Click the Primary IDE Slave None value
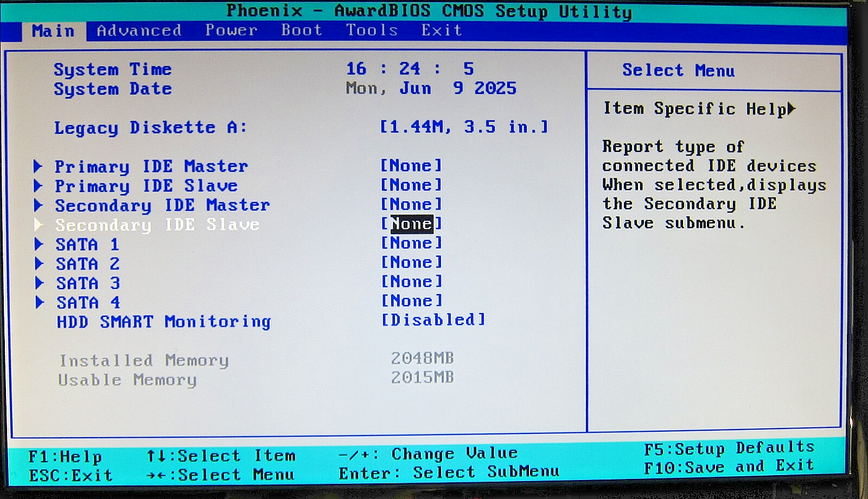Image resolution: width=868 pixels, height=499 pixels. pos(411,185)
